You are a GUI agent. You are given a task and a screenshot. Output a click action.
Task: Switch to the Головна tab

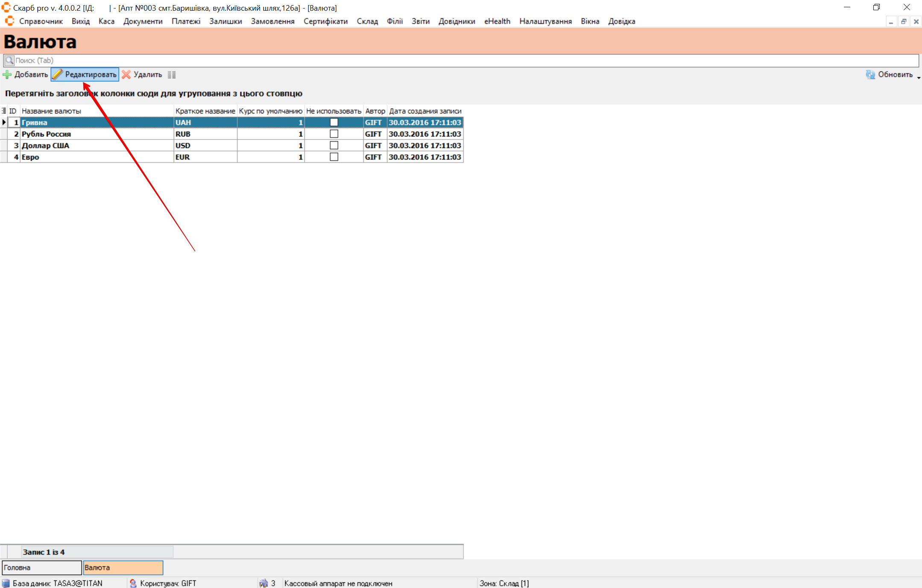pyautogui.click(x=41, y=568)
